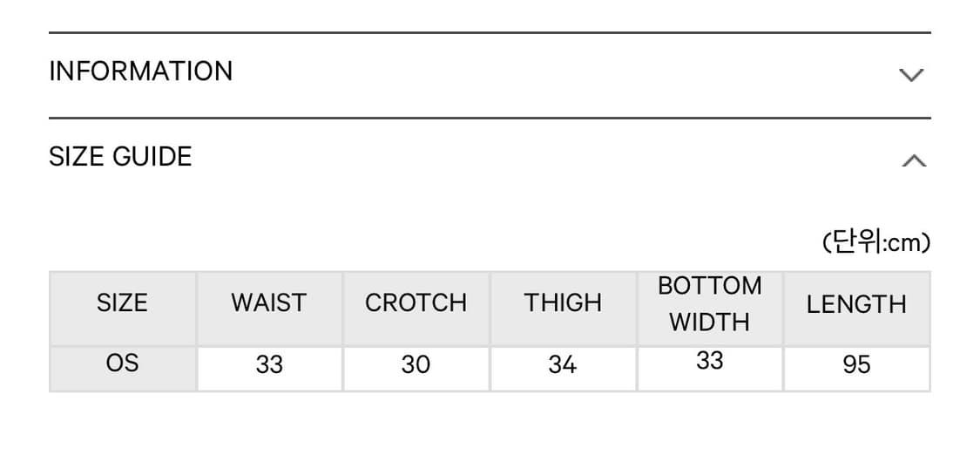The image size is (980, 455).
Task: Click the SIZE GUIDE heading text
Action: (x=120, y=157)
